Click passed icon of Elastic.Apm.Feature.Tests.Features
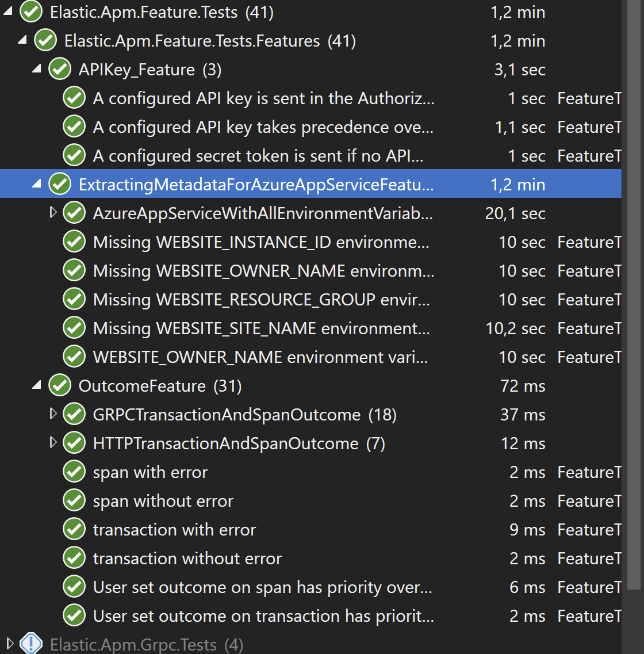Viewport: 644px width, 654px height. tap(45, 40)
